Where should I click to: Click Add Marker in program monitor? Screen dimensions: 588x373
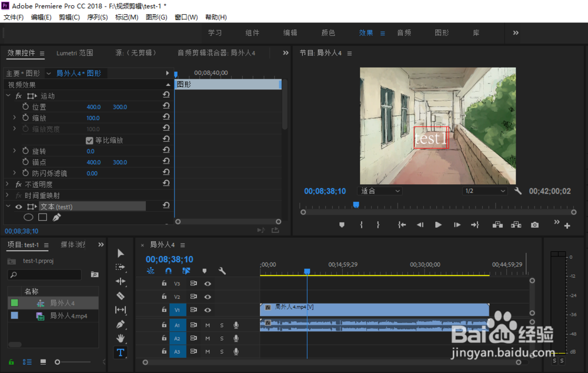point(342,225)
